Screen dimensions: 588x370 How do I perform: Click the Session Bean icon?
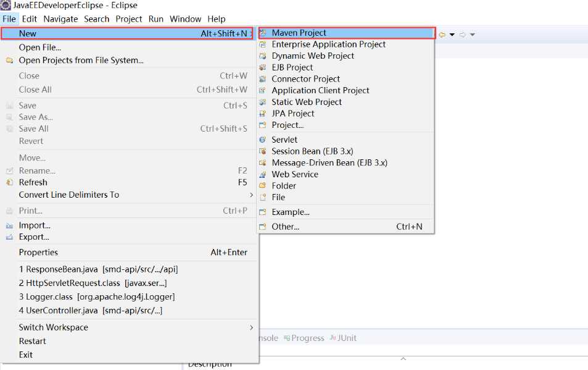[x=262, y=151]
